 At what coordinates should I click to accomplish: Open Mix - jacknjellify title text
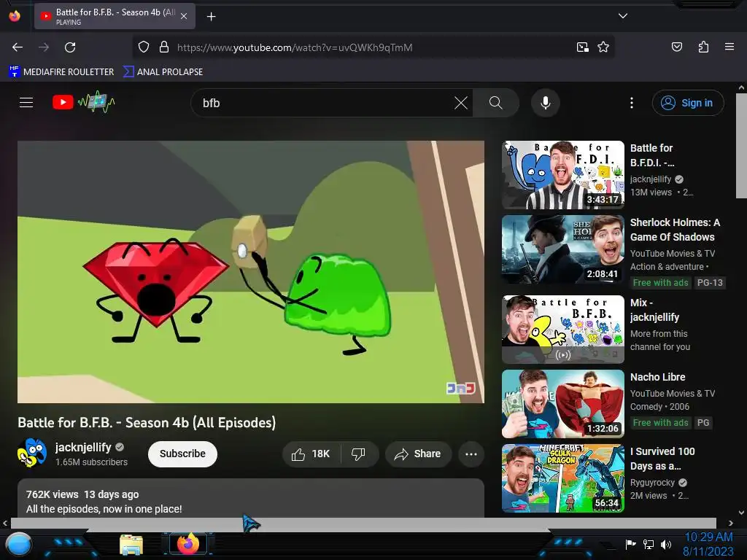654,310
